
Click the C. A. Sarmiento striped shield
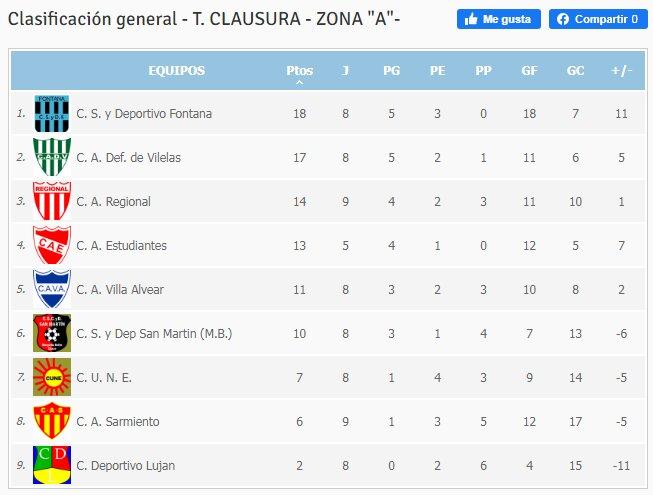pyautogui.click(x=52, y=421)
